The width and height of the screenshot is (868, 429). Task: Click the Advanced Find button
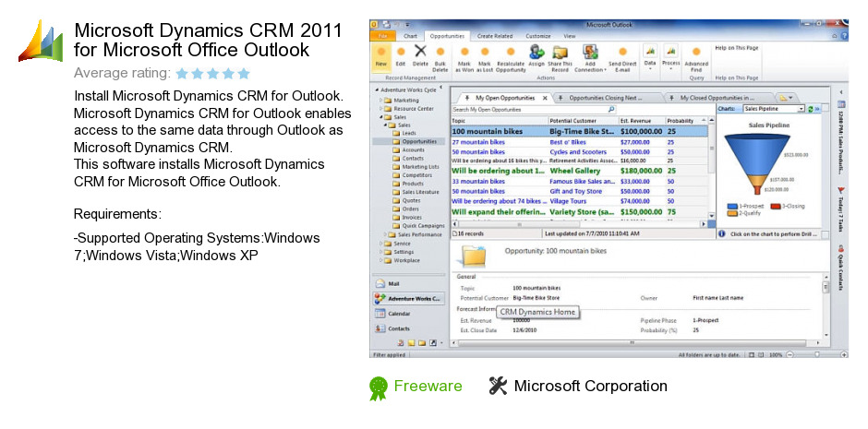tap(696, 59)
